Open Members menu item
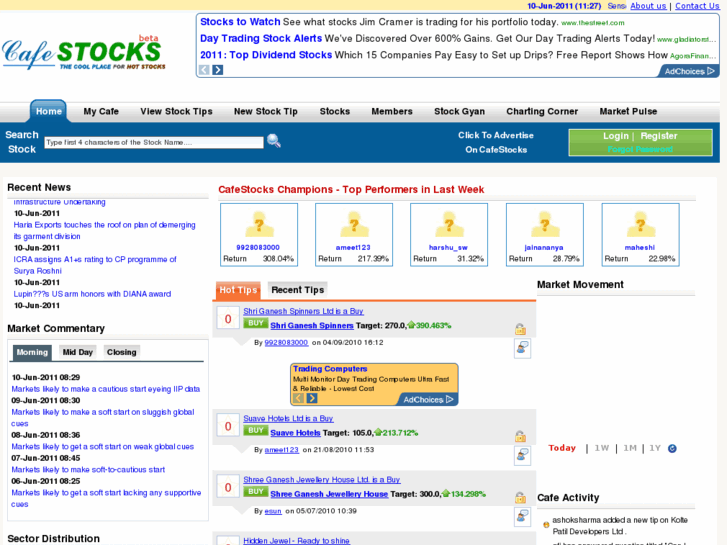 coord(392,111)
